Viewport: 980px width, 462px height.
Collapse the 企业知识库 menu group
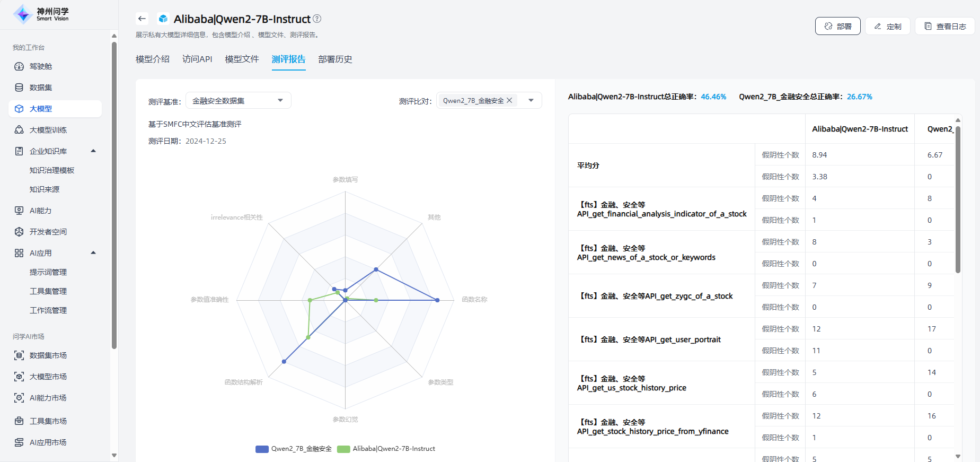[93, 151]
